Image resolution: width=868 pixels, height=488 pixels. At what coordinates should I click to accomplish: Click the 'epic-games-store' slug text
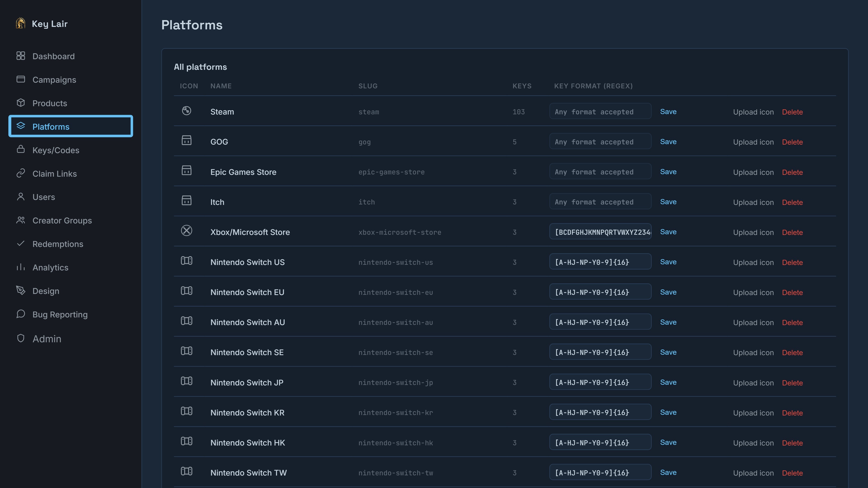(x=391, y=172)
